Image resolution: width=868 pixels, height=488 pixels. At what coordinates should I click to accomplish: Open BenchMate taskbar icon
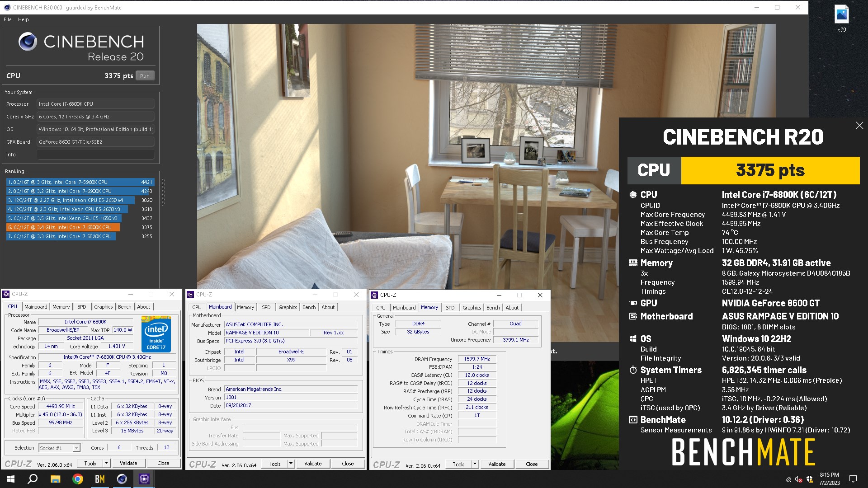click(x=99, y=479)
